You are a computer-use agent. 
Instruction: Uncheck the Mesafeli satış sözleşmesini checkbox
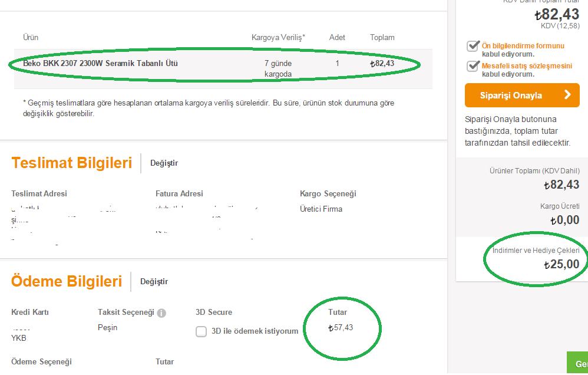coord(473,67)
